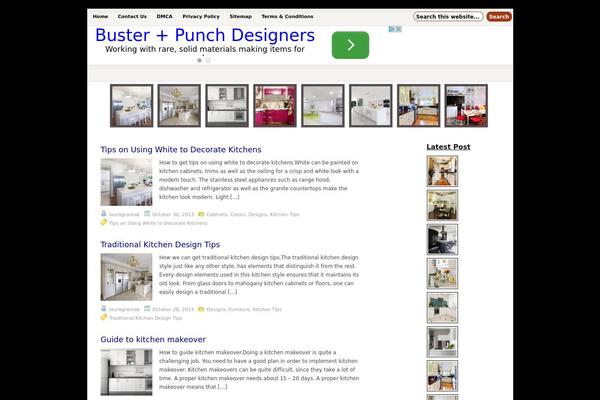Open seventh Latest Post thumbnail, galley kitchen
Screen dimensions: 600x400
tap(442, 376)
